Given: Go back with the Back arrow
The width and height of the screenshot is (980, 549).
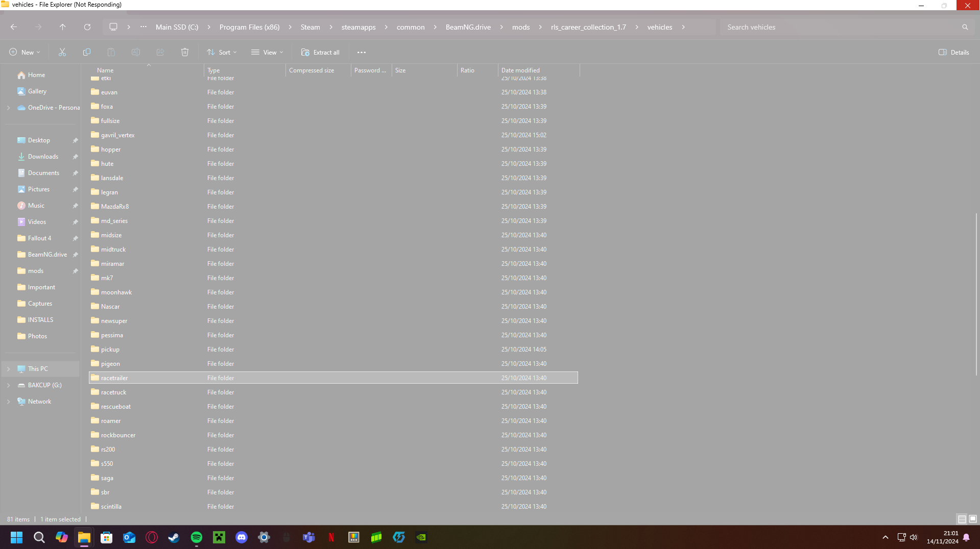Looking at the screenshot, I should pyautogui.click(x=14, y=27).
